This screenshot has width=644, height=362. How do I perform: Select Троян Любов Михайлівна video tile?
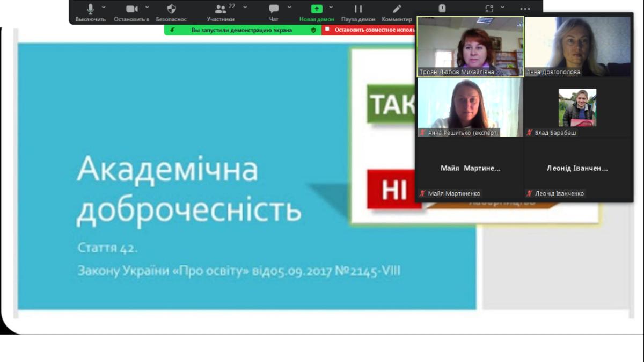[470, 46]
